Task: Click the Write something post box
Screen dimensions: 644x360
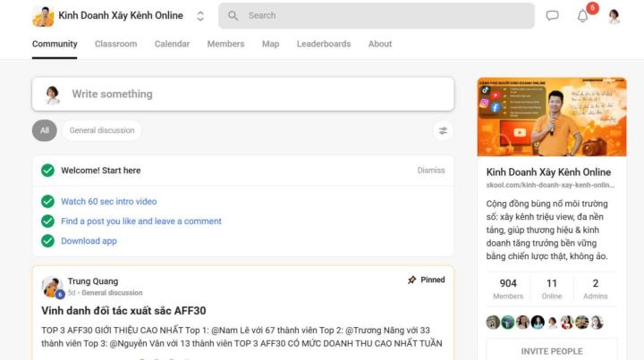Action: (x=242, y=94)
